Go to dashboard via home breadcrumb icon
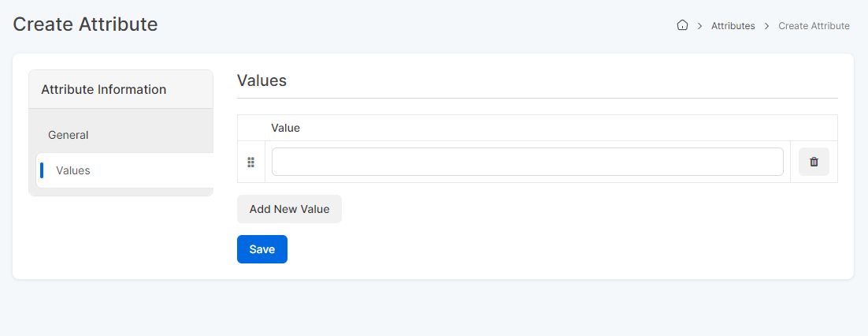The width and height of the screenshot is (868, 336). (x=682, y=25)
